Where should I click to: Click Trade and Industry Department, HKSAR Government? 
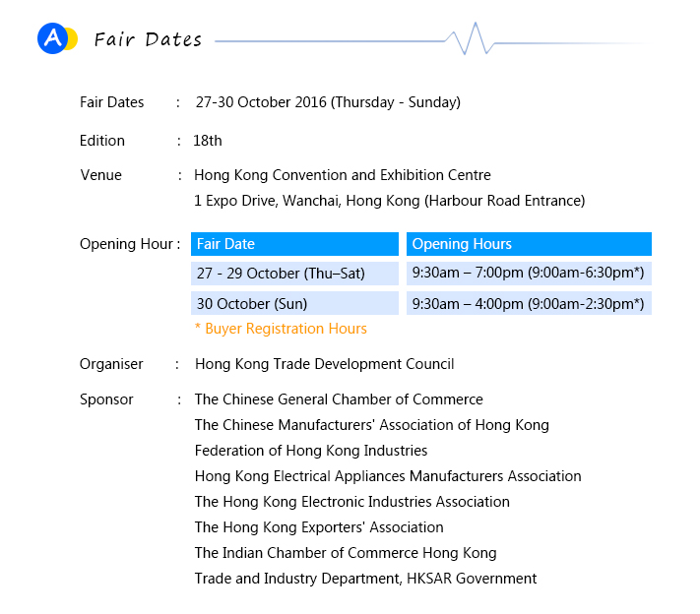point(365,579)
